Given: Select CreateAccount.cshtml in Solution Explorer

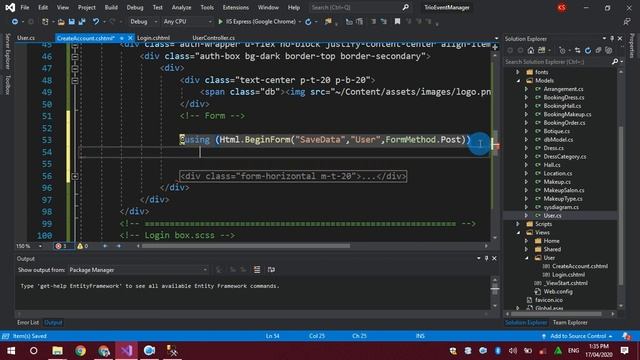Looking at the screenshot, I should pos(579,266).
